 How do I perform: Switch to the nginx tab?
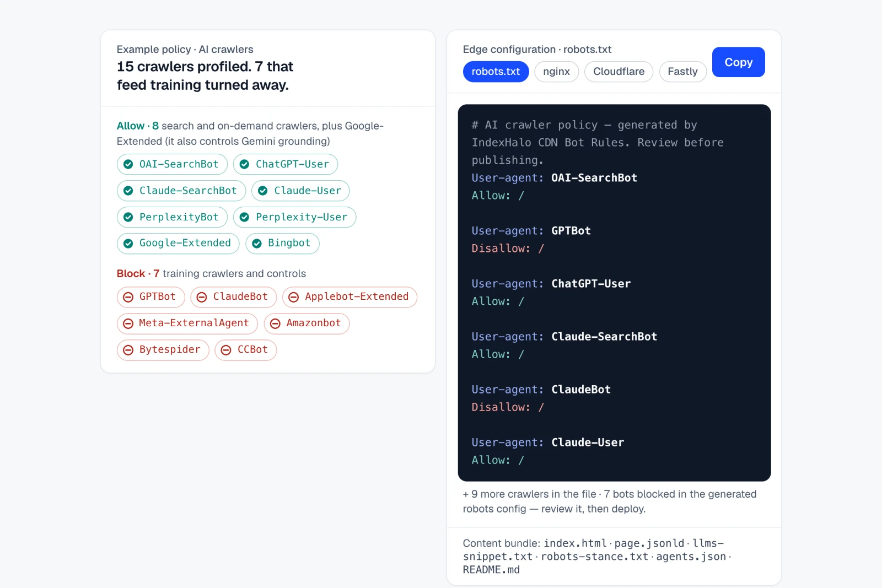pos(556,72)
